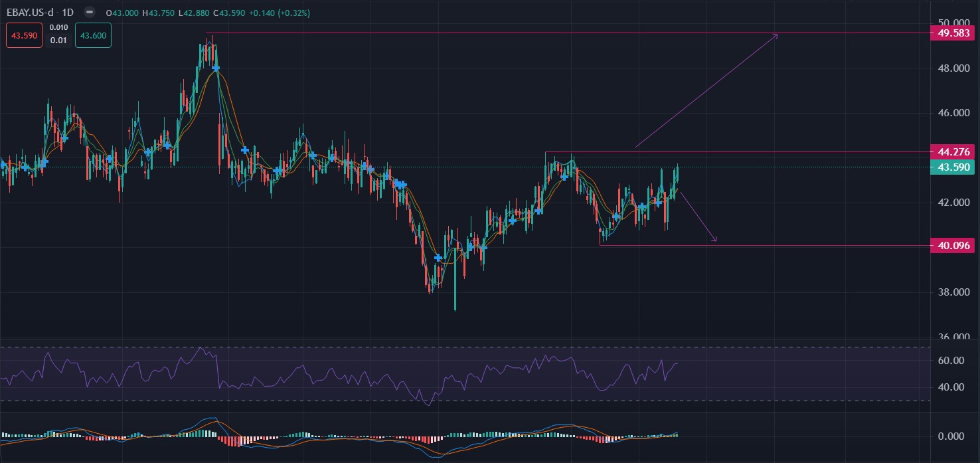
Task: Click the 40.096 support price label
Action: [954, 246]
